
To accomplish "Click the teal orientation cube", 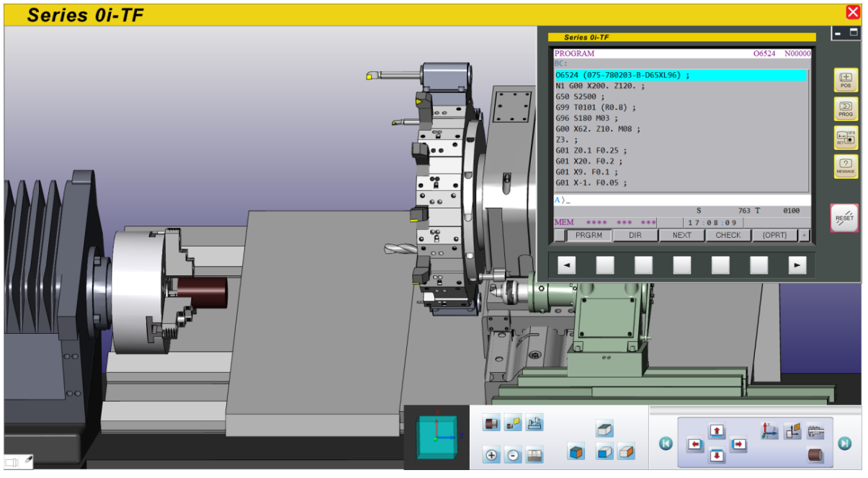I will [437, 437].
